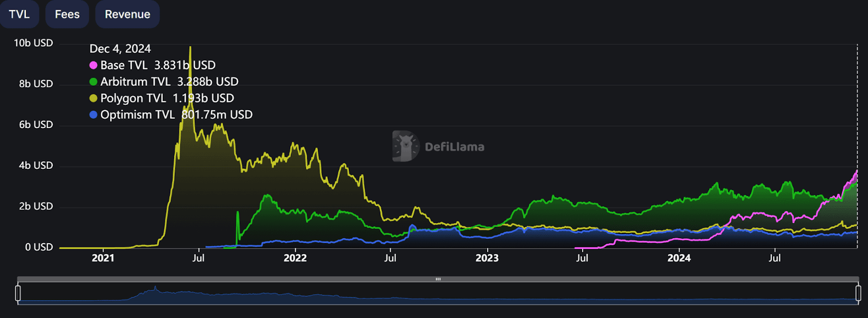Image resolution: width=868 pixels, height=318 pixels.
Task: Click the Optimism TVL blue legend dot
Action: pos(93,115)
